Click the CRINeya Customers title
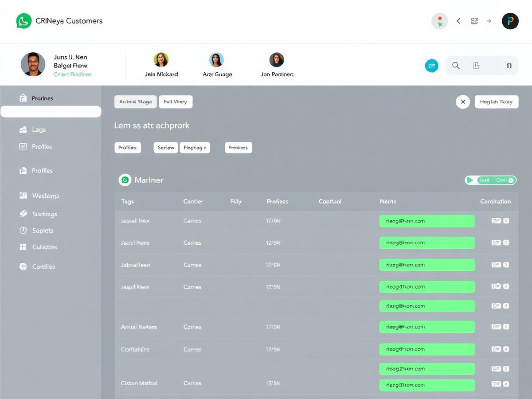 69,21
